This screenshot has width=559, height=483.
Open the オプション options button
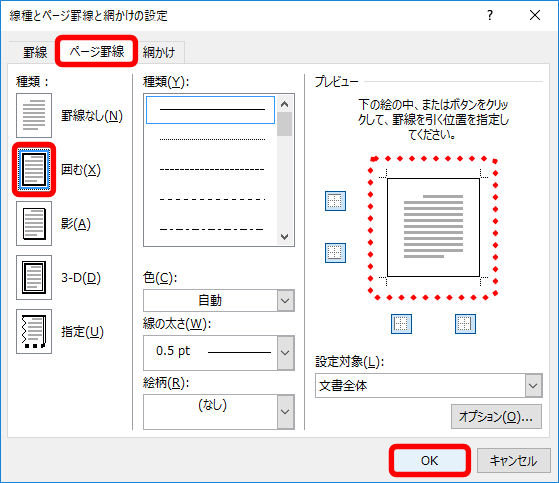point(496,416)
